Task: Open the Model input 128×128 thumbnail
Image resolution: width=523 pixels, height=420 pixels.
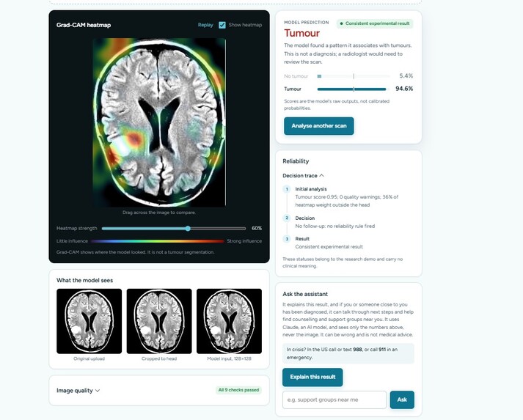Action: (x=229, y=321)
